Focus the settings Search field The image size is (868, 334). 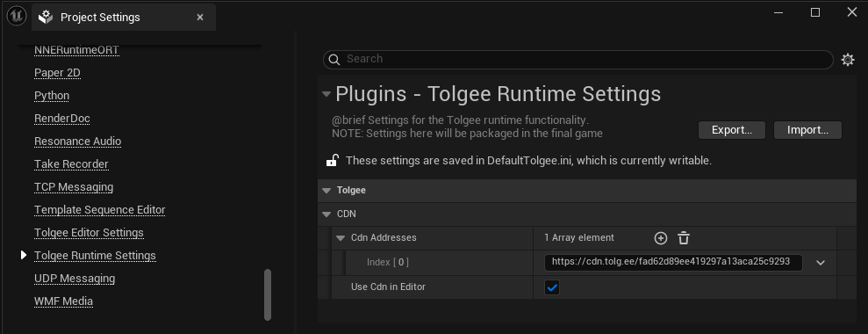point(577,60)
